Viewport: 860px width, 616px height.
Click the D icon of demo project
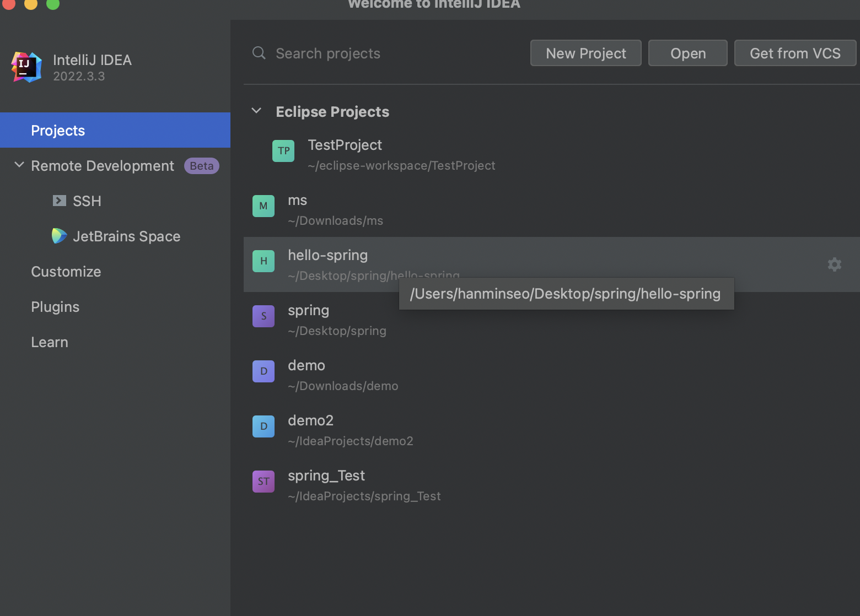pyautogui.click(x=264, y=371)
